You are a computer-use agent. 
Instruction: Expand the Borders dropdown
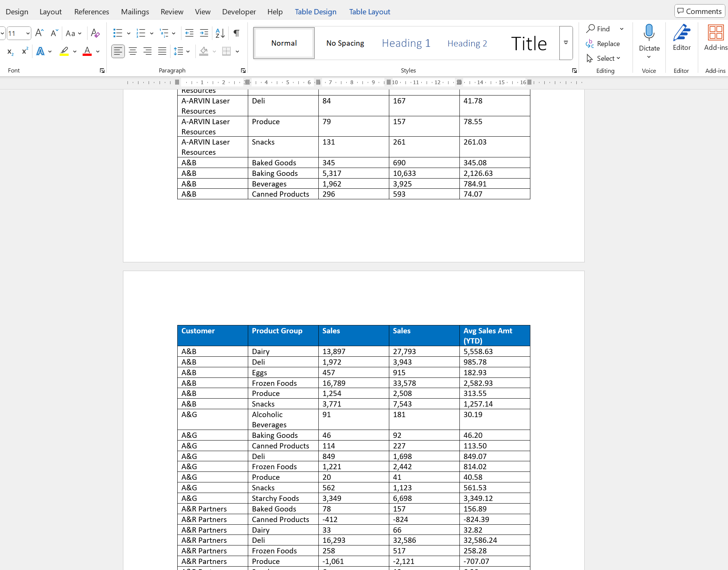[237, 51]
